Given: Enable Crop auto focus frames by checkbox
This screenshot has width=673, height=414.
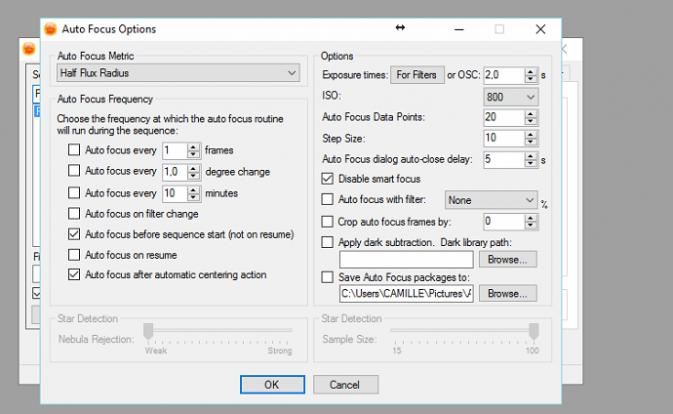Looking at the screenshot, I should tap(327, 221).
